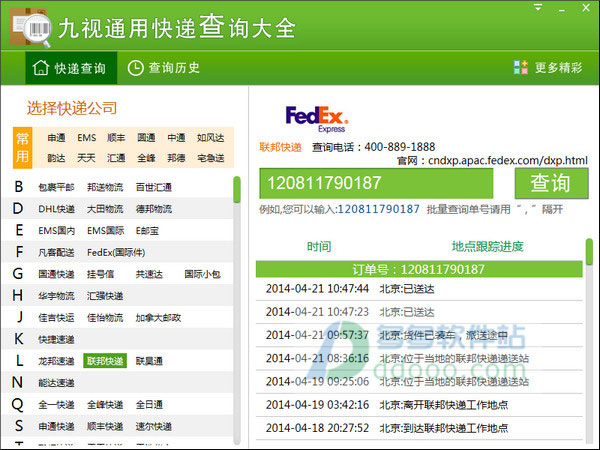Choose 佳吉快运 in row J
Screen dimensions: 600x450
(56, 318)
